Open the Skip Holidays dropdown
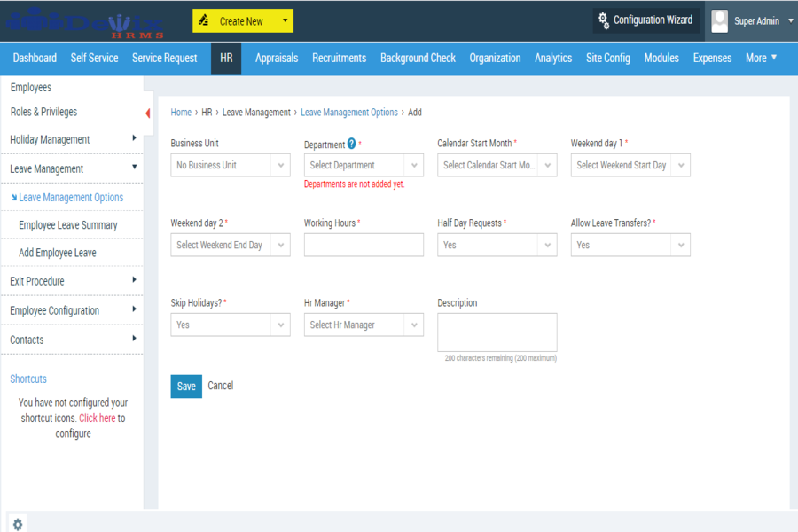 point(231,325)
